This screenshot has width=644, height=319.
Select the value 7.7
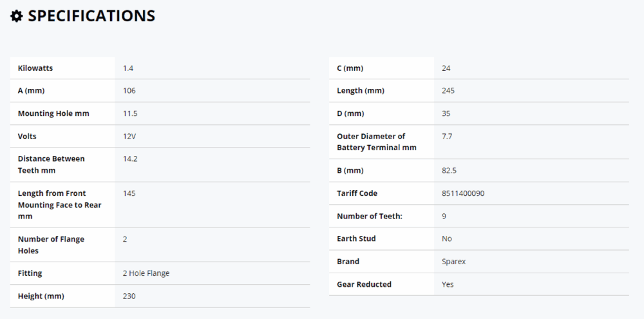click(x=447, y=136)
